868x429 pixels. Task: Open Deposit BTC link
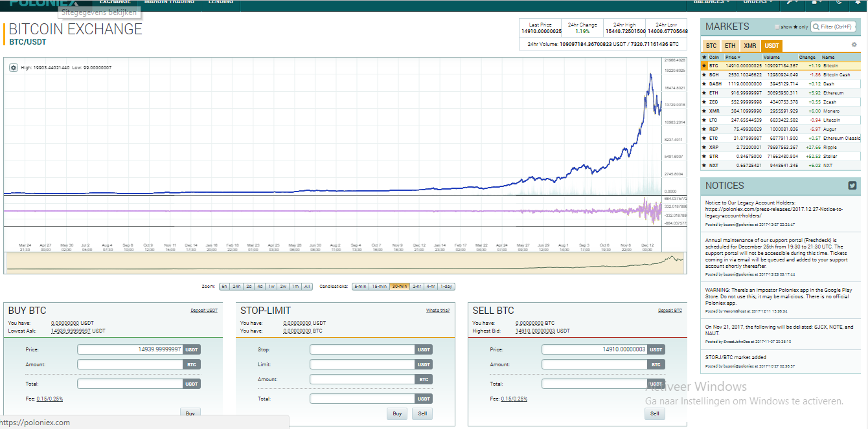[670, 311]
